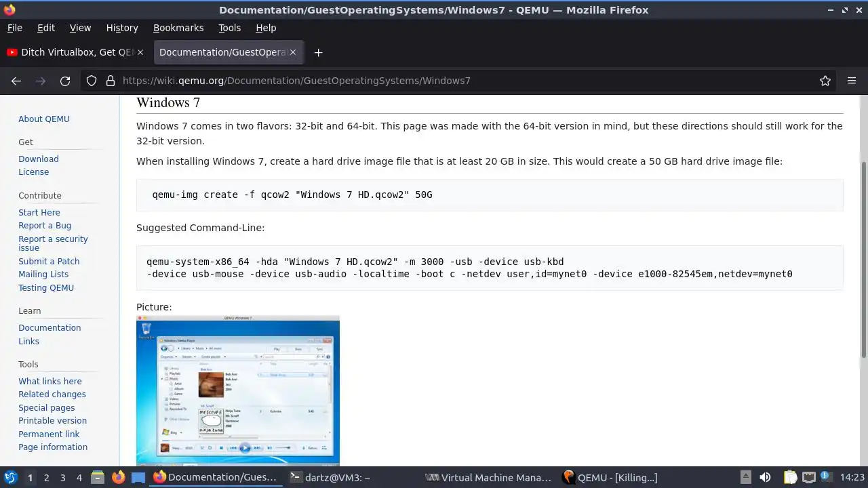Click the QEMU Windows 7 screenshot thumbnail
This screenshot has height=488, width=868.
[238, 390]
